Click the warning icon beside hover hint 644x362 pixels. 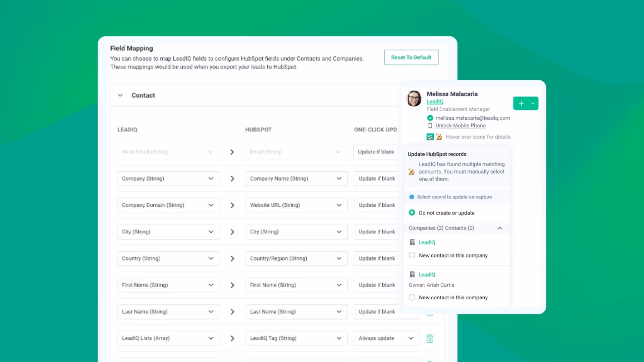point(439,137)
